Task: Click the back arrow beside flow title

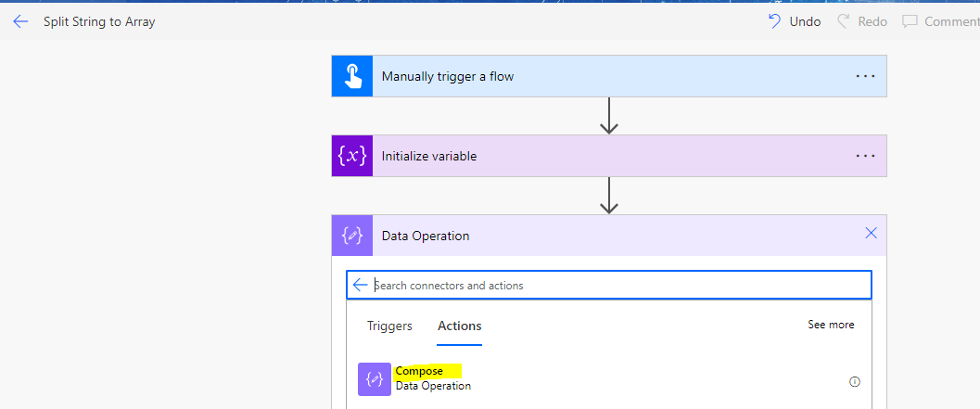Action: [20, 22]
